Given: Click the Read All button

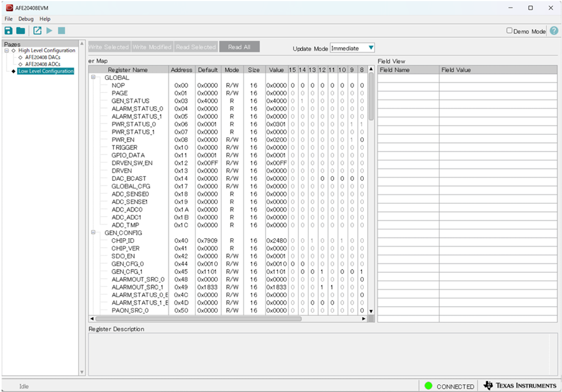Looking at the screenshot, I should pos(239,47).
